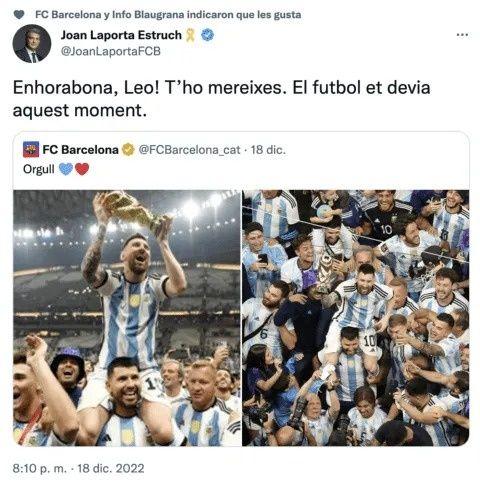This screenshot has height=483, width=480.
Task: Open the right aerial crowd celebration photo
Action: 356,318
